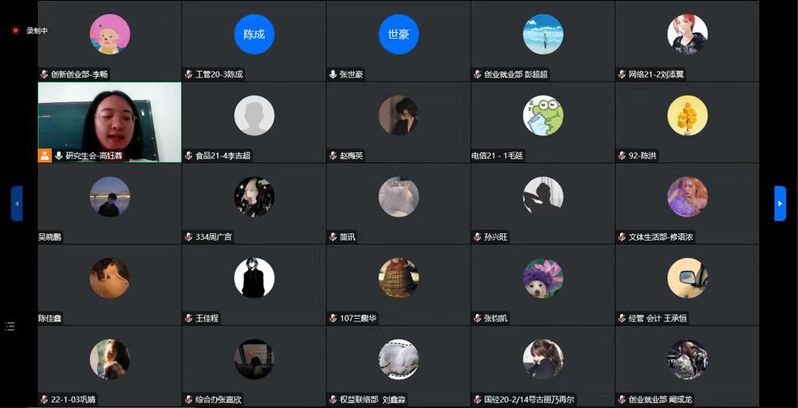798x408 pixels.
Task: Click the 文体生活部 participant name label
Action: tap(661, 237)
